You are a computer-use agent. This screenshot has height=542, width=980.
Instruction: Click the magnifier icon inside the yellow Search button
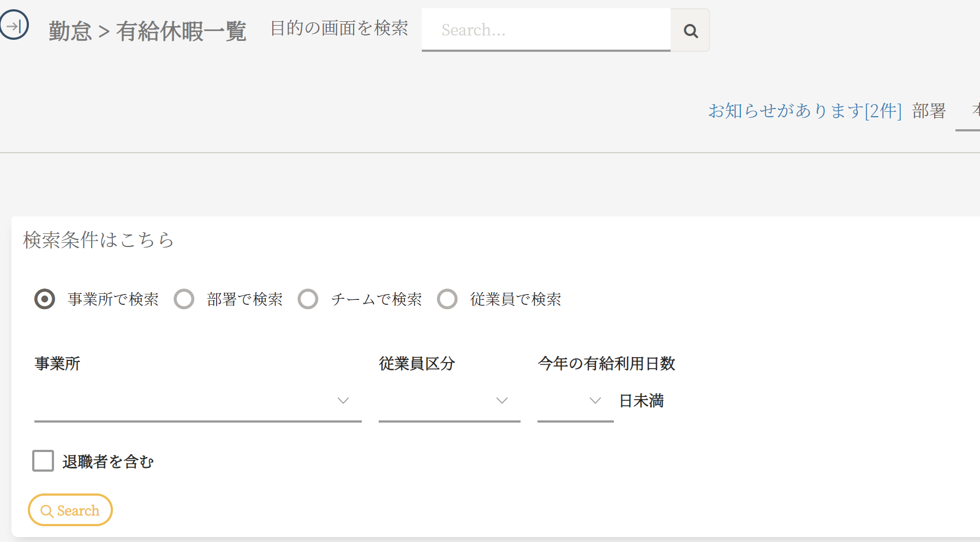(x=47, y=511)
